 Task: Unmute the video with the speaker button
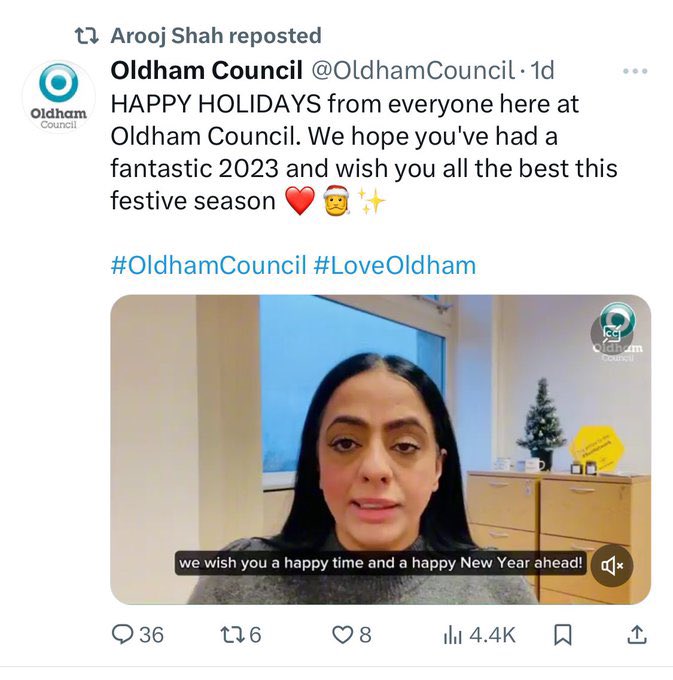(612, 566)
